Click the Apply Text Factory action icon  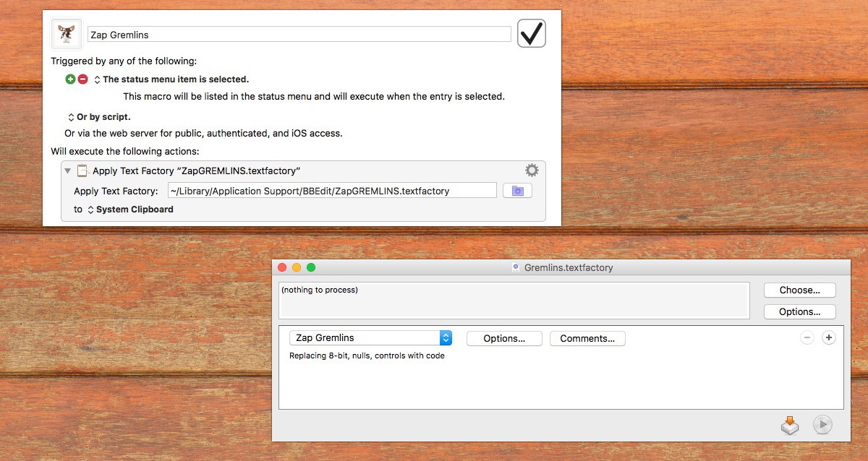82,171
